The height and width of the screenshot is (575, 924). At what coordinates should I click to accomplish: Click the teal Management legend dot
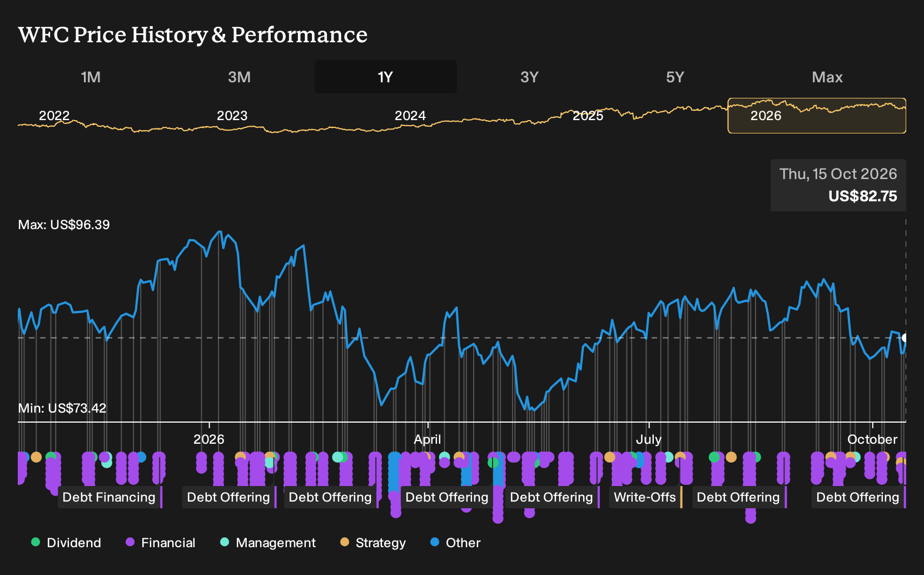click(x=225, y=542)
